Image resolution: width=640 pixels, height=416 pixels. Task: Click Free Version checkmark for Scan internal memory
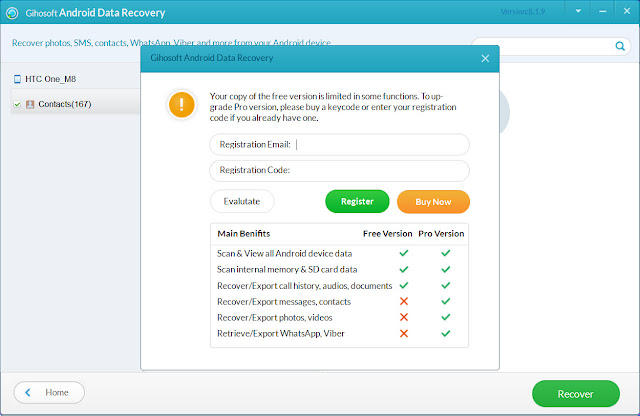(x=404, y=269)
